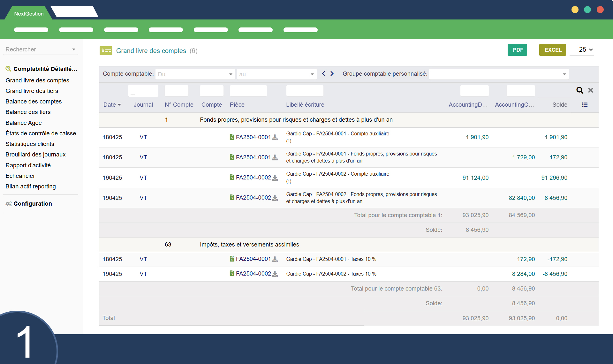This screenshot has height=364, width=613.
Task: Clear filters with the X icon
Action: click(590, 90)
